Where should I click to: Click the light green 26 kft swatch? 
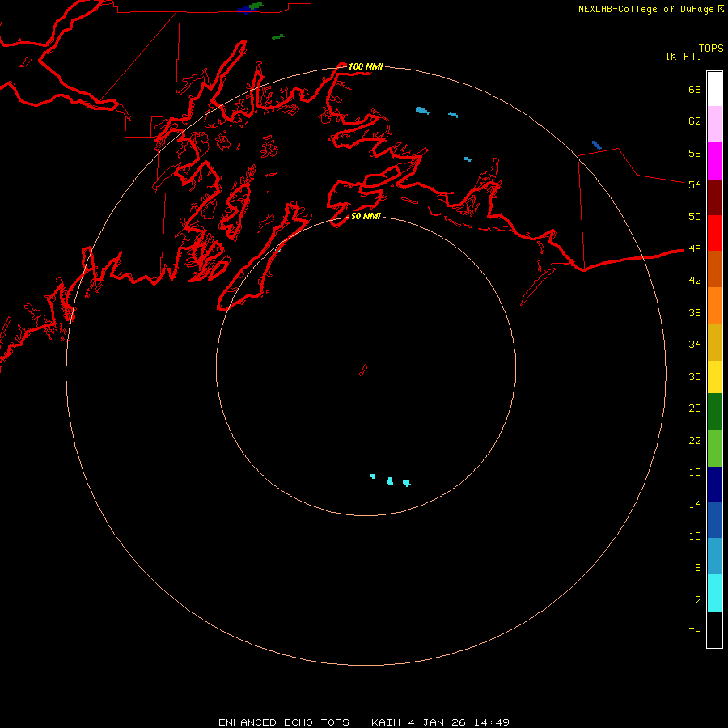[714, 448]
